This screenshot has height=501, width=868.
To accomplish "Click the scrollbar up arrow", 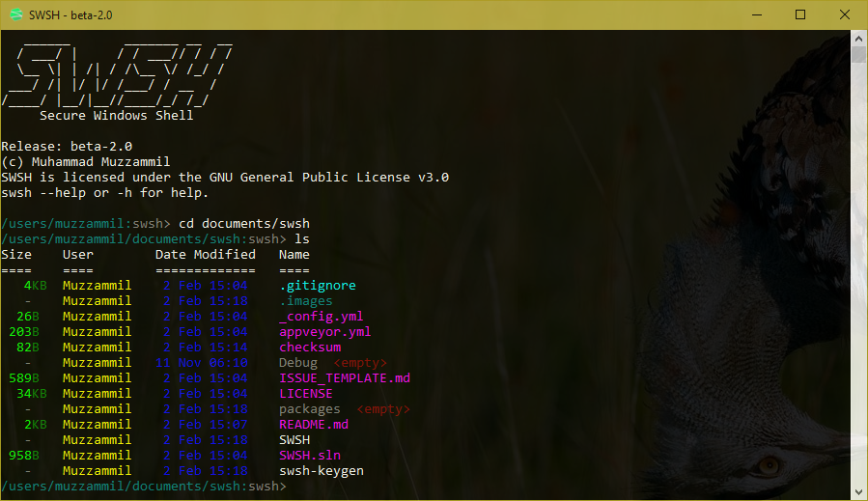I will click(858, 39).
